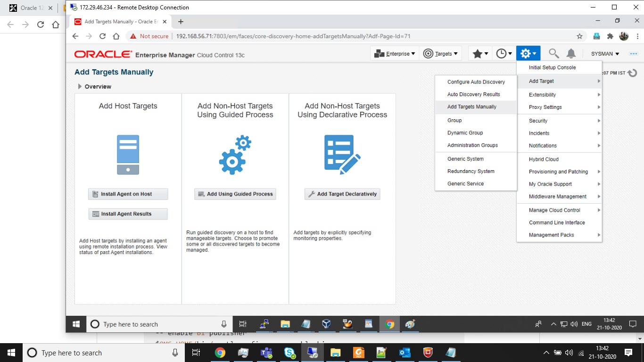
Task: Expand the My Oracle Support submenu
Action: 559,184
